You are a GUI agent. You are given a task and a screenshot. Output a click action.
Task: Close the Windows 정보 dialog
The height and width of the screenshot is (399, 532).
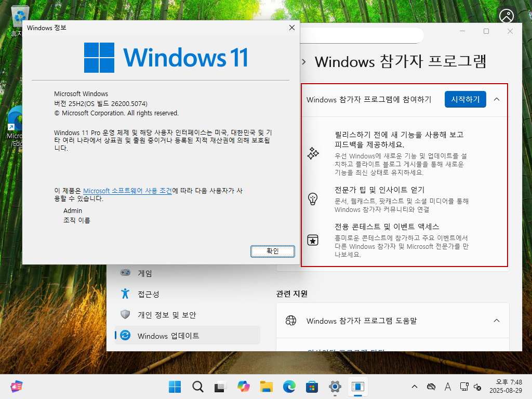tap(292, 28)
